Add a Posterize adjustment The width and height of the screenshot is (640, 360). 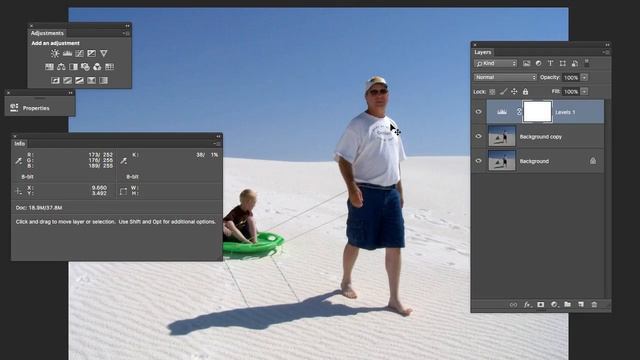(67, 80)
